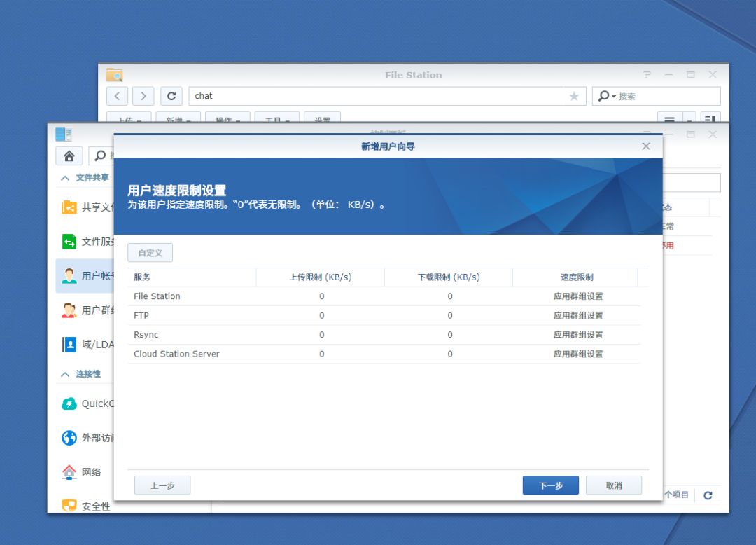The image size is (756, 545).
Task: Click File Station 应用群组设置 speed cell
Action: click(x=578, y=296)
